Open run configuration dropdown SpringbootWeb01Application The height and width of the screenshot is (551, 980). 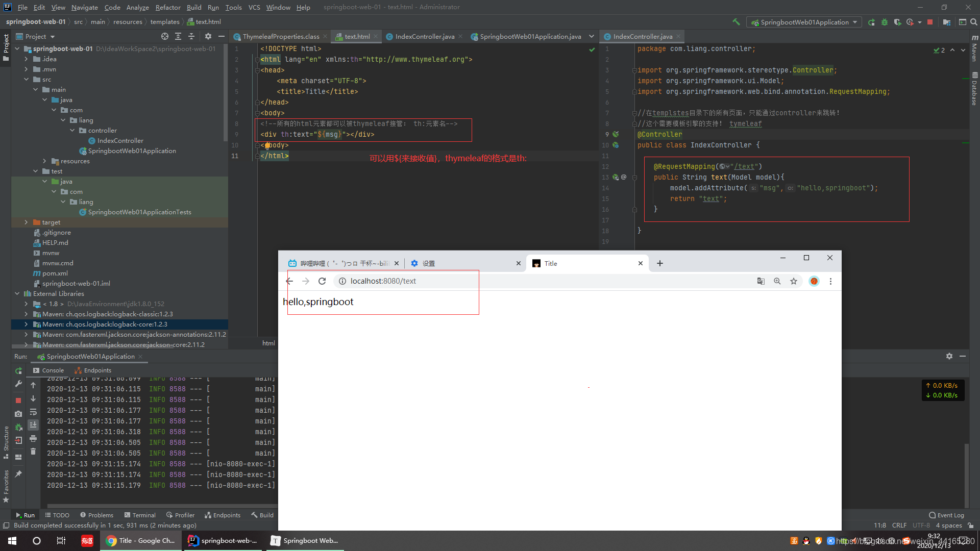[x=804, y=22]
